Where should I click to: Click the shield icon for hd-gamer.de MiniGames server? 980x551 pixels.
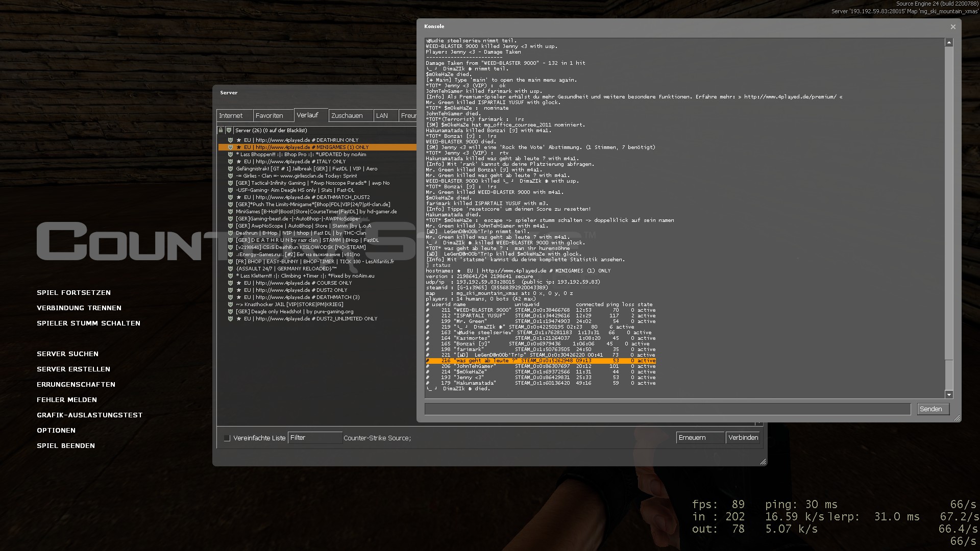[230, 211]
